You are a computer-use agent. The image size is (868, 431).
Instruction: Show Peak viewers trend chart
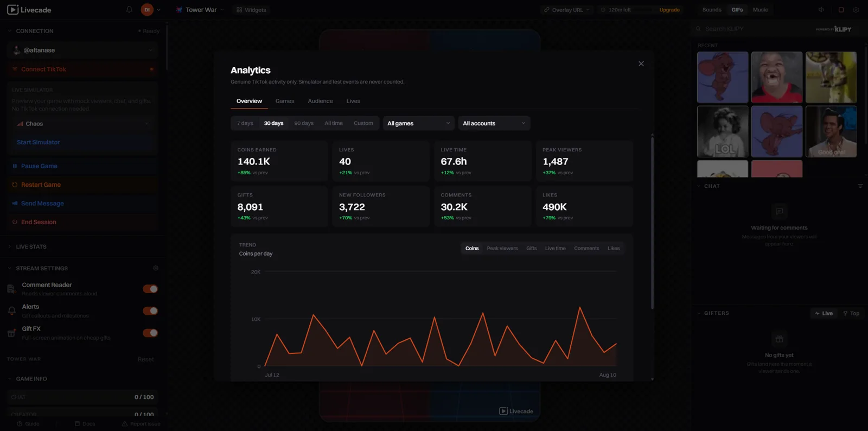(502, 248)
